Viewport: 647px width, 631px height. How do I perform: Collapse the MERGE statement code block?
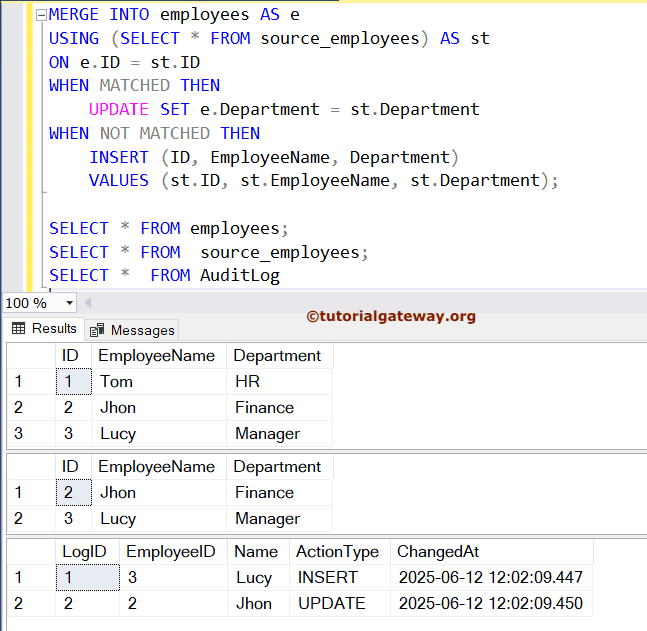coord(41,15)
